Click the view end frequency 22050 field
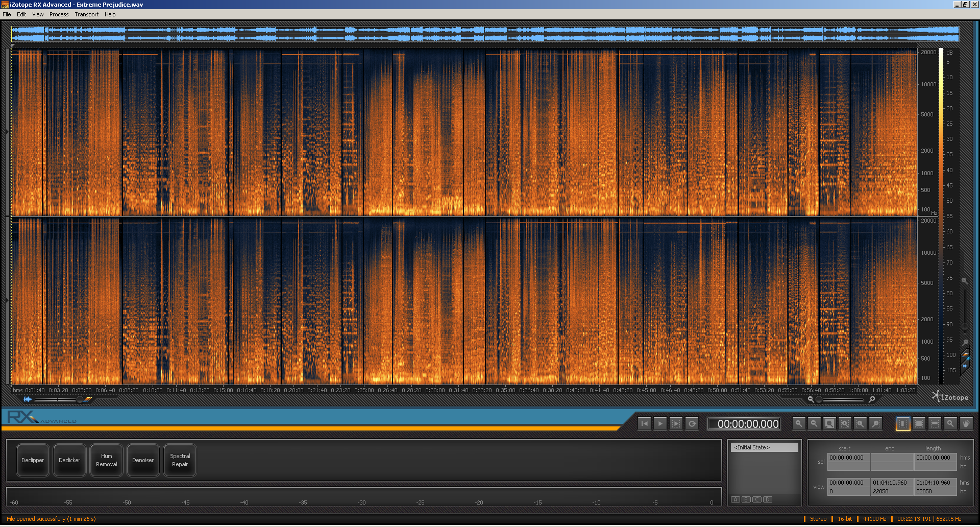The image size is (980, 527). coord(892,491)
